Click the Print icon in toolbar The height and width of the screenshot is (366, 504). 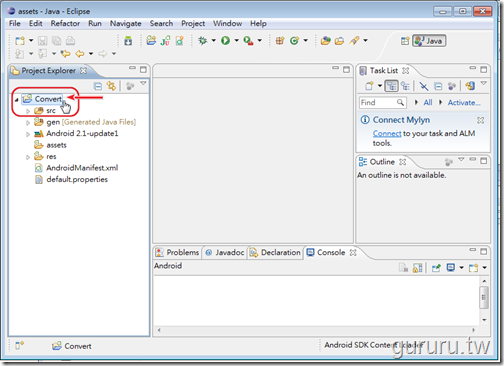point(70,41)
